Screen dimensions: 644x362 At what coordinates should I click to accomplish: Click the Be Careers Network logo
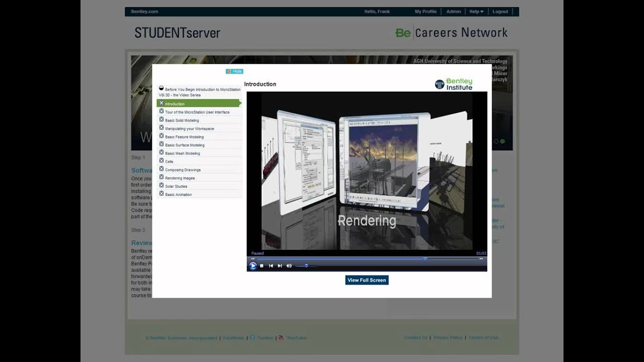[451, 33]
